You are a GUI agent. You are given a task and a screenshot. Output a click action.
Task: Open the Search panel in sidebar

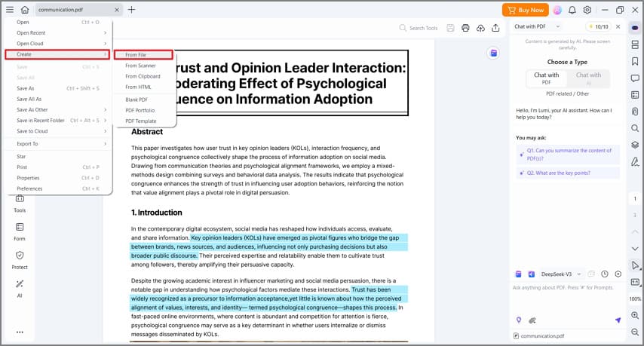pyautogui.click(x=635, y=128)
